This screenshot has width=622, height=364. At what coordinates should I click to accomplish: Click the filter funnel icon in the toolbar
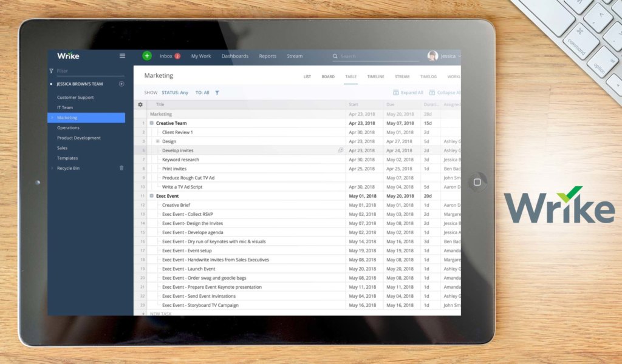[217, 92]
